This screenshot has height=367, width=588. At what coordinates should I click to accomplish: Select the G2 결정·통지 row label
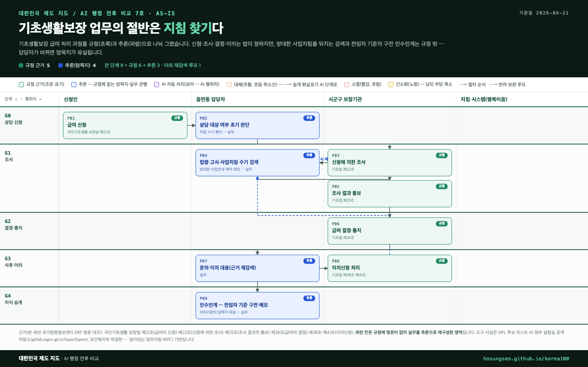(x=13, y=225)
